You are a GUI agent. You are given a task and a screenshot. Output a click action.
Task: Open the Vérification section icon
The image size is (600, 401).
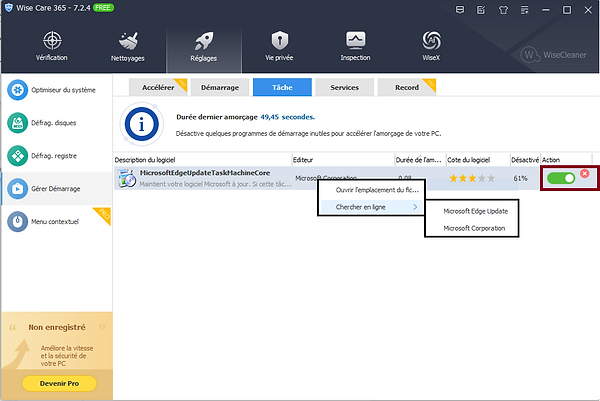click(52, 40)
